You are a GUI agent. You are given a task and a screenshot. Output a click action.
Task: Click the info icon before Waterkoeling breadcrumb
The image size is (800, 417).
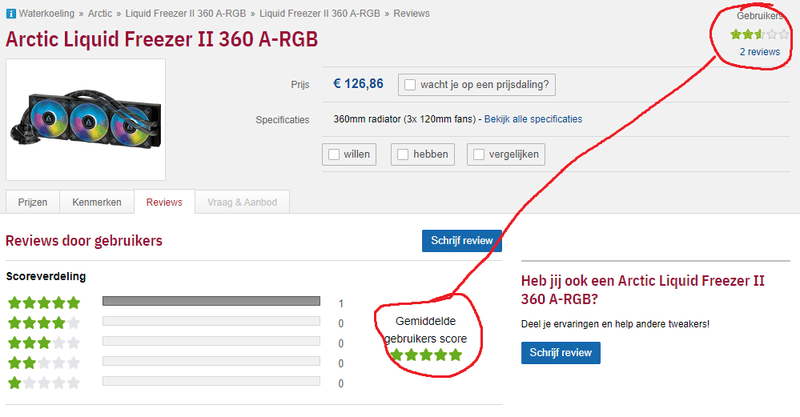point(11,14)
